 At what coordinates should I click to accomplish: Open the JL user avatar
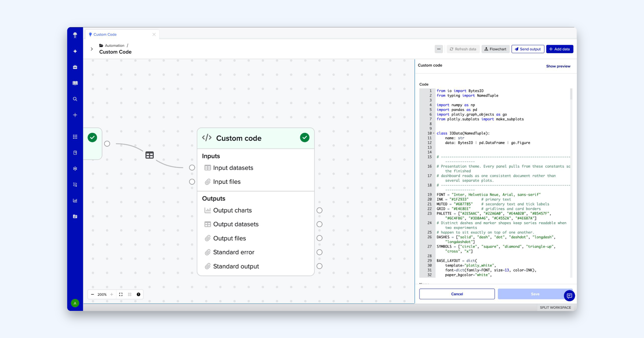(75, 303)
